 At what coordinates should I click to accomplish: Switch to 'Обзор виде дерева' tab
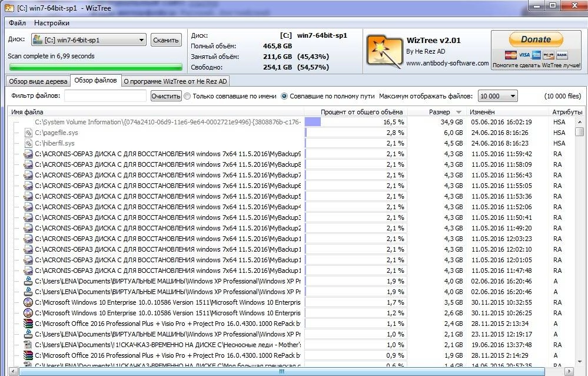[38, 81]
